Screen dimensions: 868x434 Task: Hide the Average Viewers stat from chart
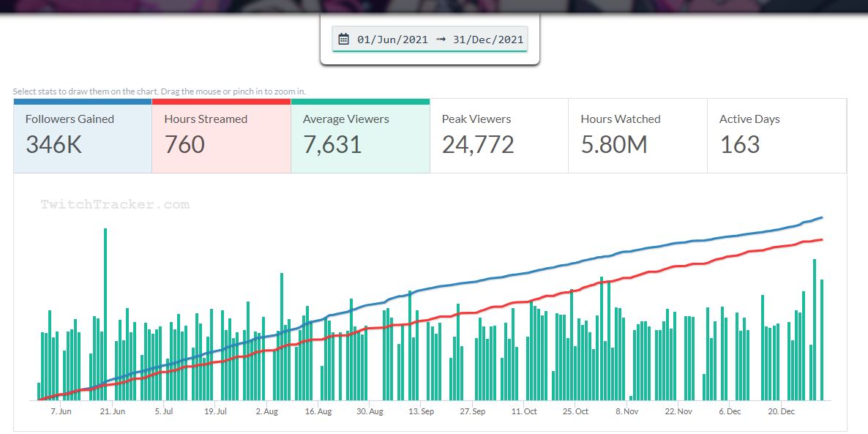click(360, 135)
